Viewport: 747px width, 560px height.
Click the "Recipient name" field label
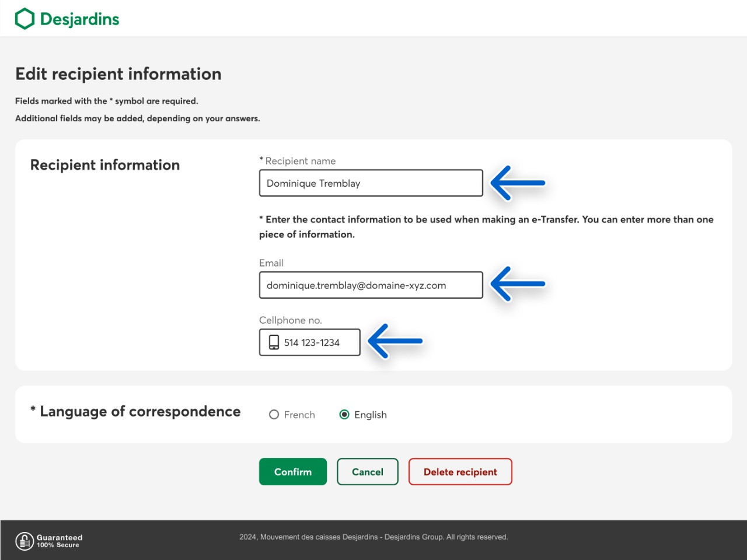pyautogui.click(x=300, y=161)
